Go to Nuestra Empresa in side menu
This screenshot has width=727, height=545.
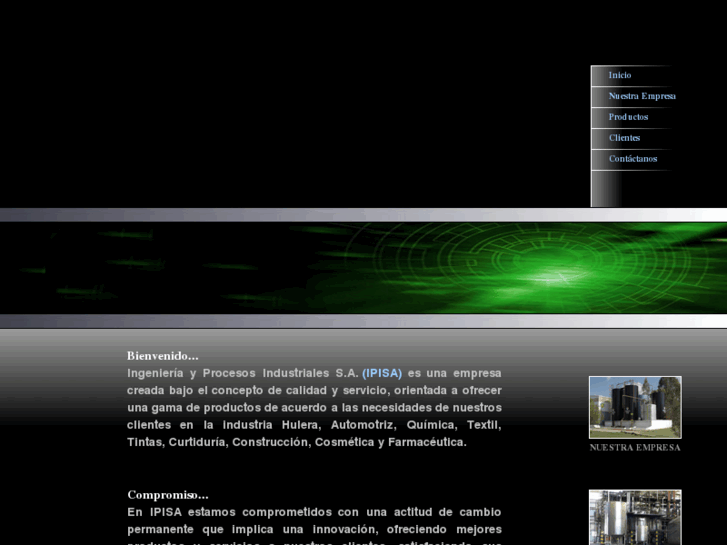point(642,96)
